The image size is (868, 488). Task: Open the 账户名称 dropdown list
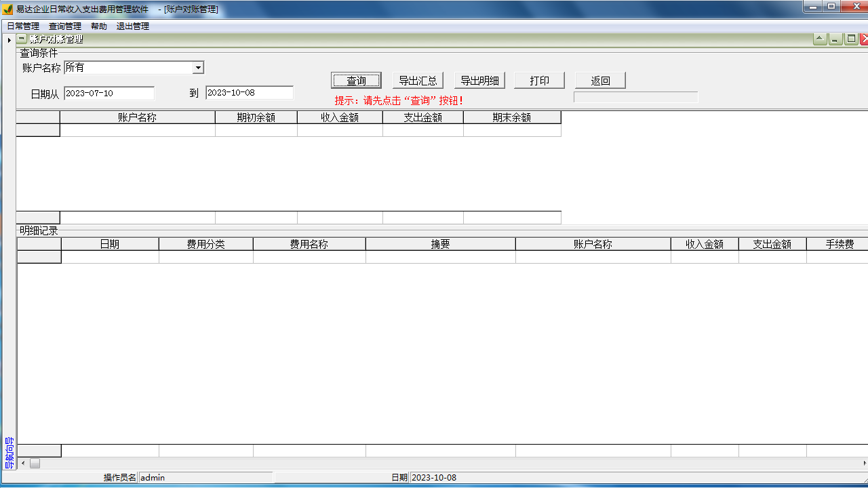(198, 68)
